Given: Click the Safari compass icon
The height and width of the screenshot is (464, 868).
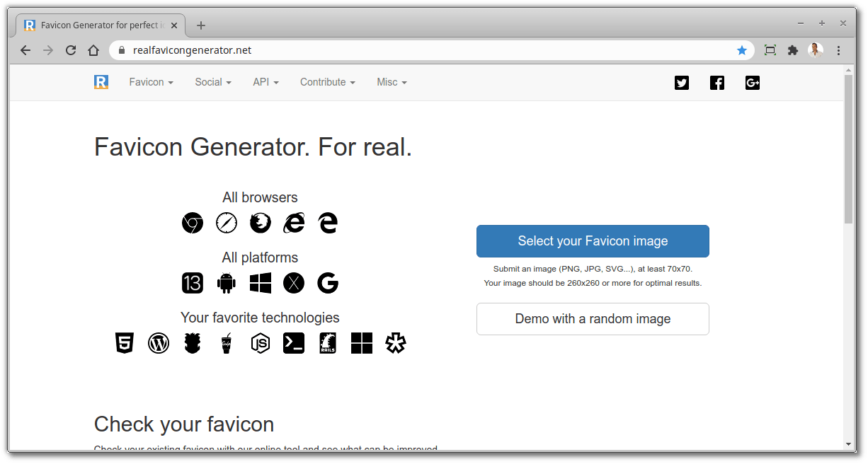Looking at the screenshot, I should tap(227, 223).
